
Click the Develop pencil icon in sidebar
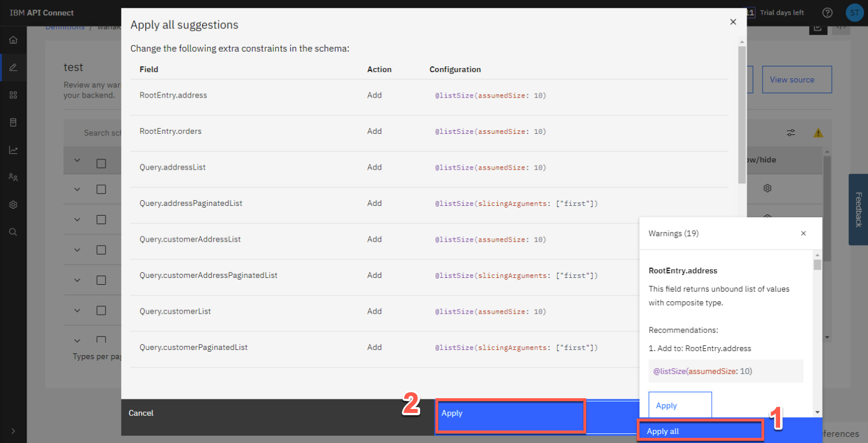pyautogui.click(x=13, y=67)
